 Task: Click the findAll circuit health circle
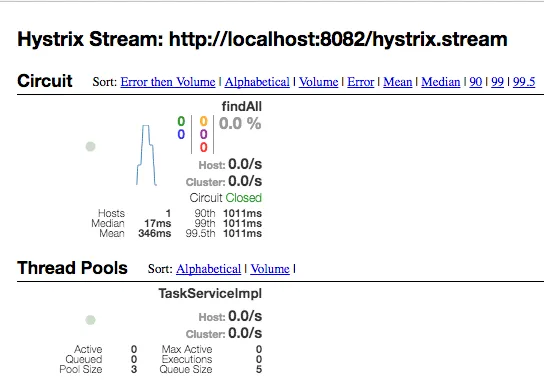[x=91, y=147]
